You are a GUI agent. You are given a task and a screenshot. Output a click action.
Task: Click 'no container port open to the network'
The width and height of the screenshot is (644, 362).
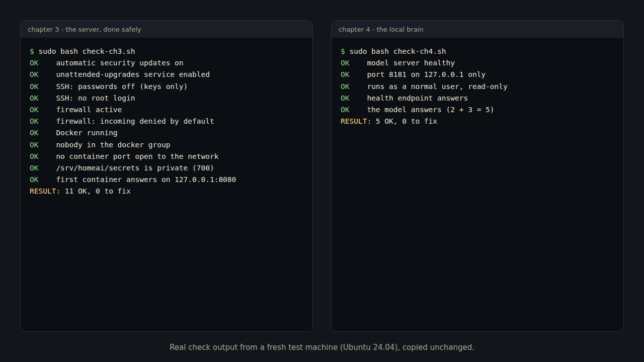coord(137,156)
